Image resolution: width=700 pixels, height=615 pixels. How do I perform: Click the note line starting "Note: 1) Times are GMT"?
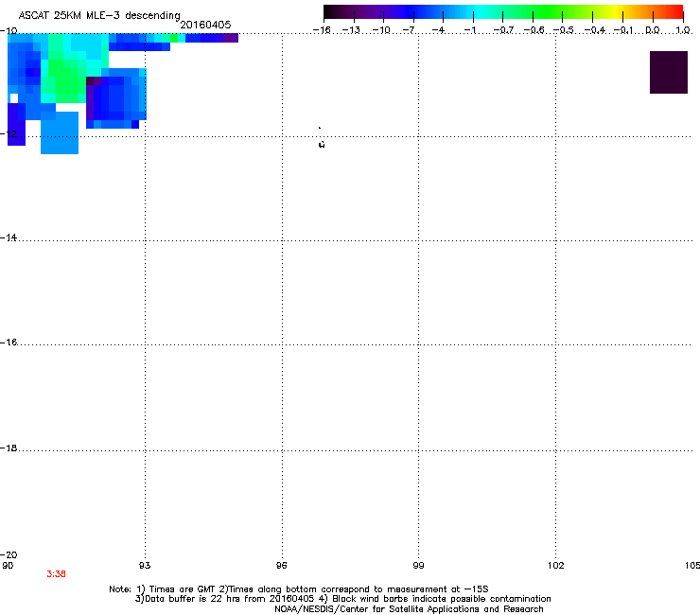[299, 589]
